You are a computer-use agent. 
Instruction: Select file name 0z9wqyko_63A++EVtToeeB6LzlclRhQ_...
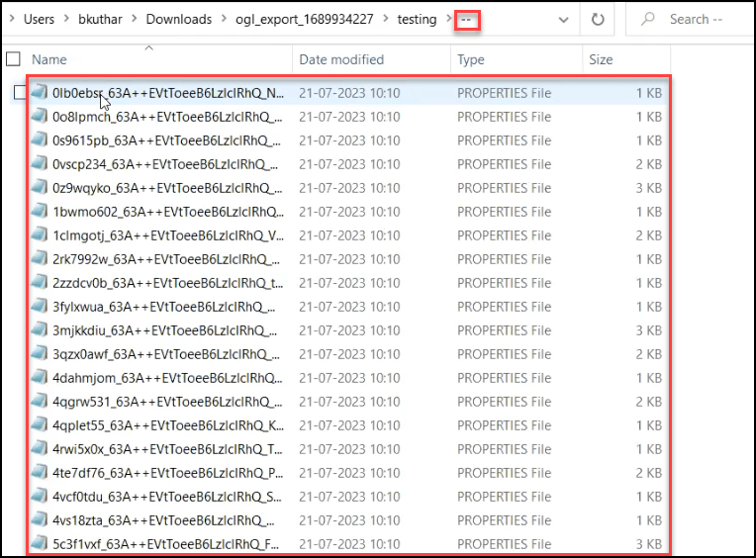tap(167, 187)
